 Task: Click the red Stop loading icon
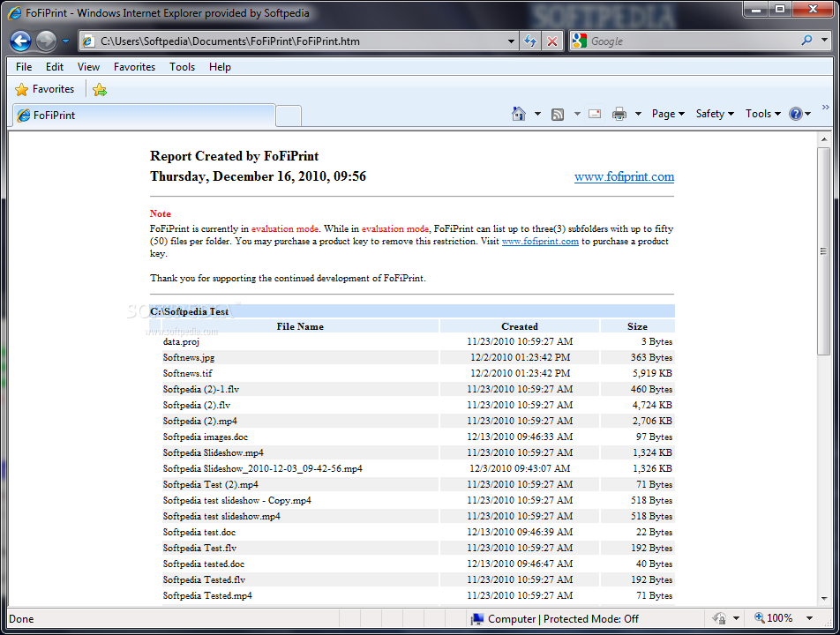point(552,41)
